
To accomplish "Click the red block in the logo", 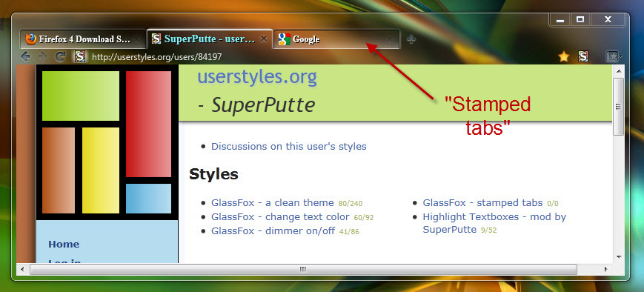I will 148,124.
